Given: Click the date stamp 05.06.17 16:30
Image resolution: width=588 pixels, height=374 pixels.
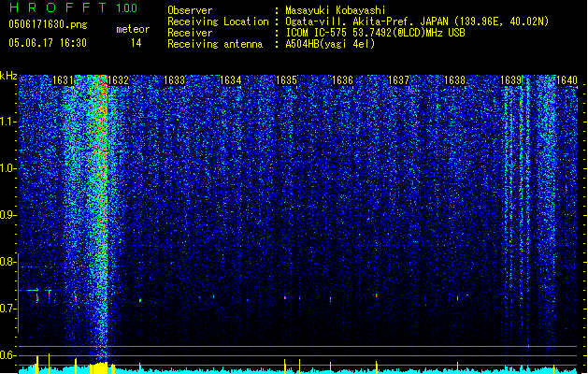Looking at the screenshot, I should (x=48, y=43).
